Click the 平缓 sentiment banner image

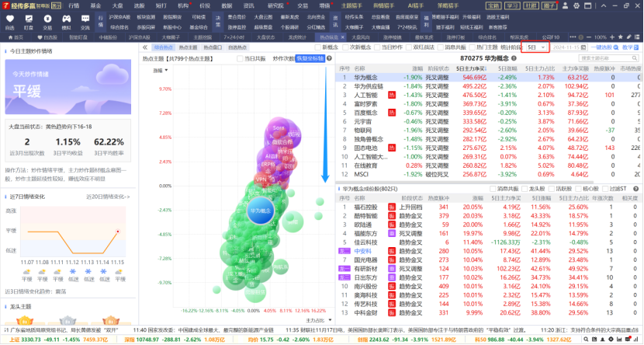[68, 87]
